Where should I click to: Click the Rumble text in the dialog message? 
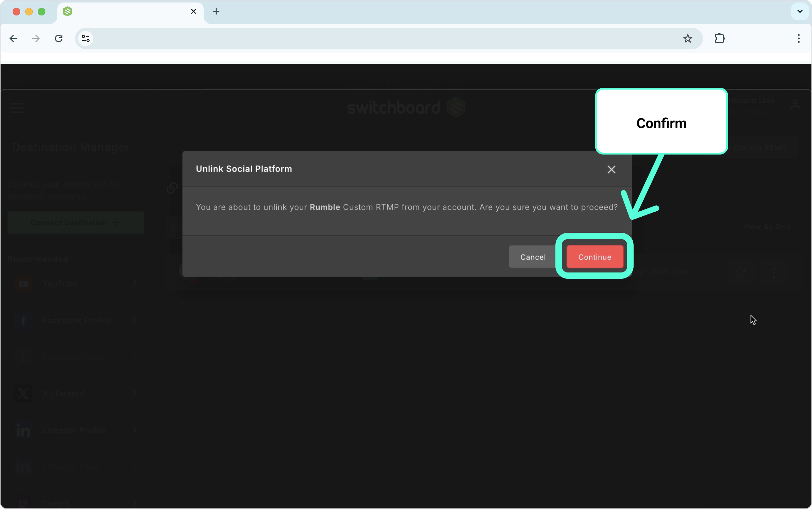pyautogui.click(x=325, y=207)
